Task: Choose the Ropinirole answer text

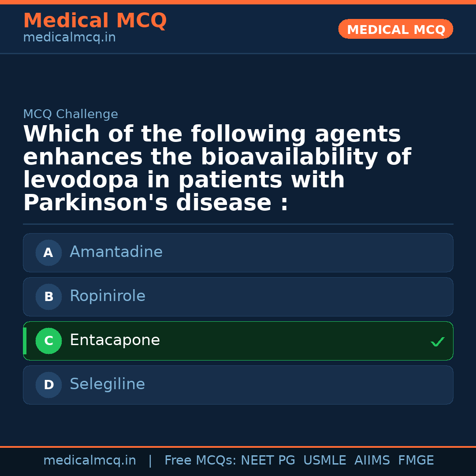Action: [x=108, y=296]
